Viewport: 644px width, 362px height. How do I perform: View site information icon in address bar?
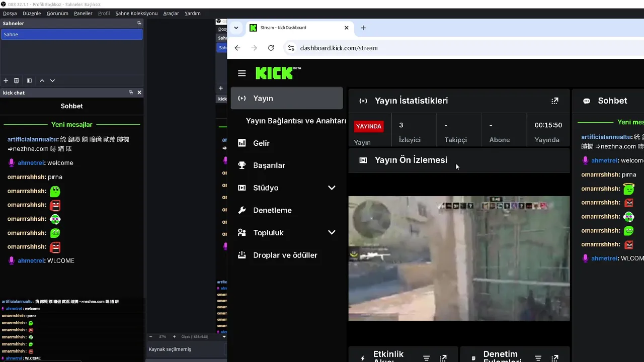[290, 48]
